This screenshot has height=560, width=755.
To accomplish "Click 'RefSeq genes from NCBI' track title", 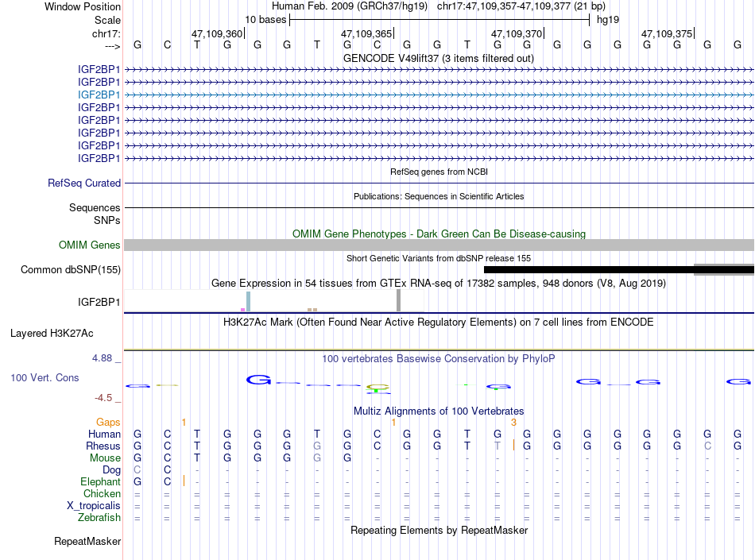I will coord(439,172).
